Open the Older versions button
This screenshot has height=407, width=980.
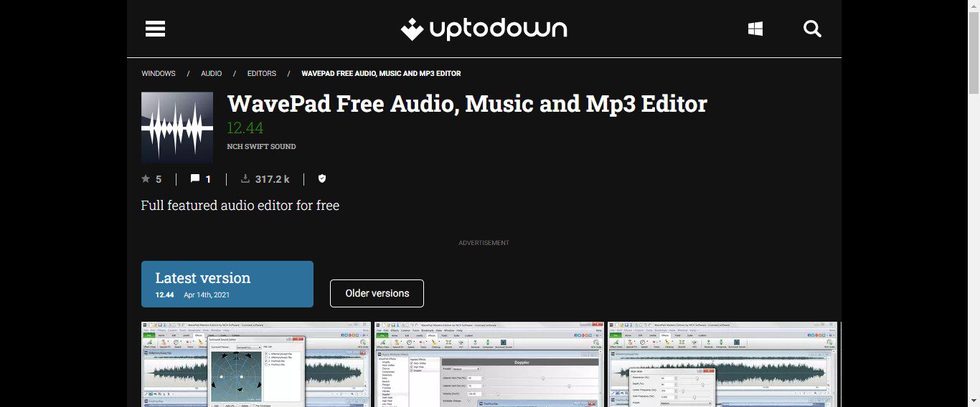point(377,293)
